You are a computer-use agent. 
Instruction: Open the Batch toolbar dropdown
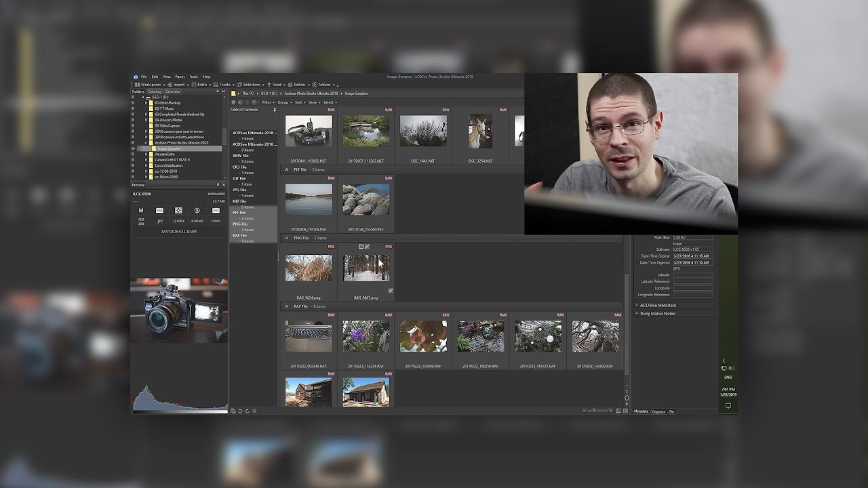[202, 85]
